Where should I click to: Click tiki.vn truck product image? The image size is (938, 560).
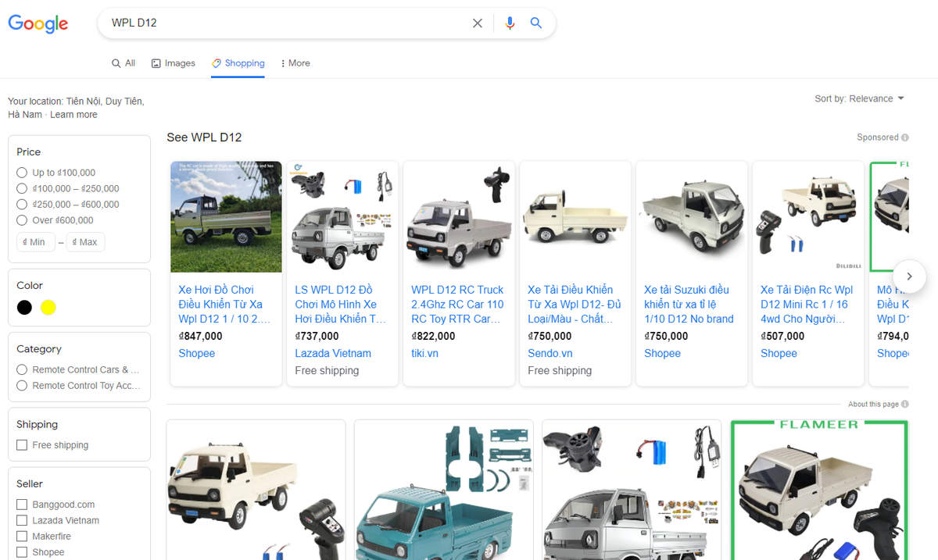click(459, 217)
